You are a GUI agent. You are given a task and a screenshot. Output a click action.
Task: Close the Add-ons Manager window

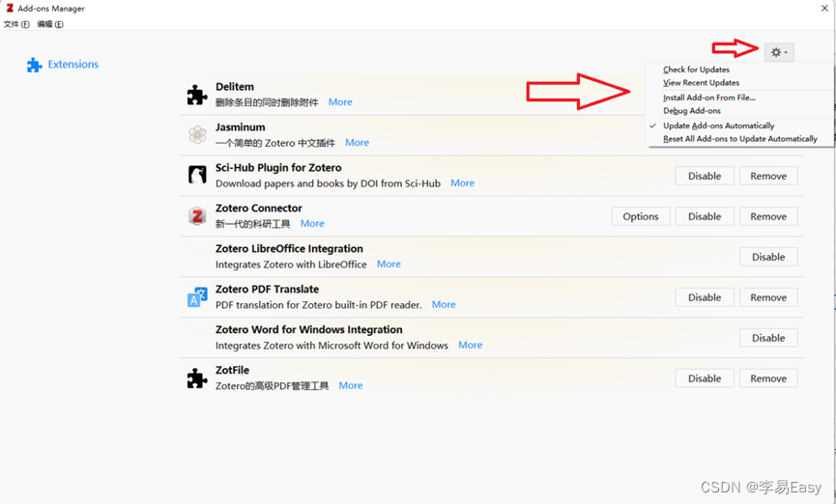coord(824,8)
